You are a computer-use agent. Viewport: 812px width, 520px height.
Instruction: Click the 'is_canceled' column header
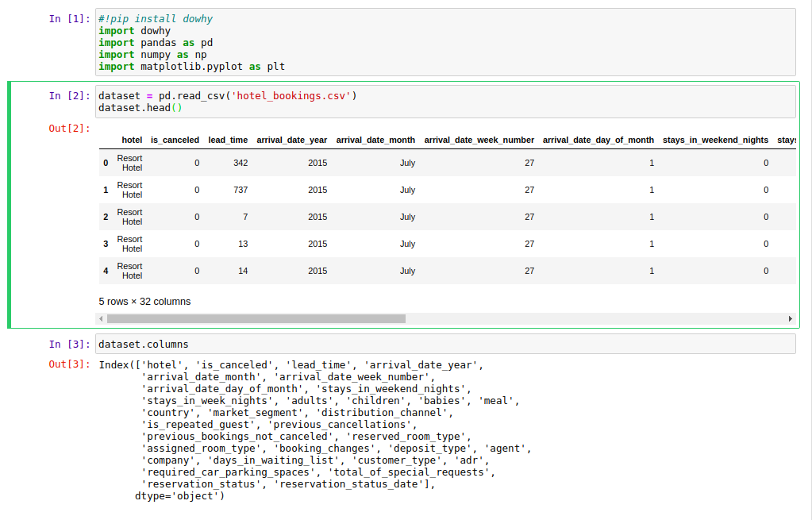175,140
